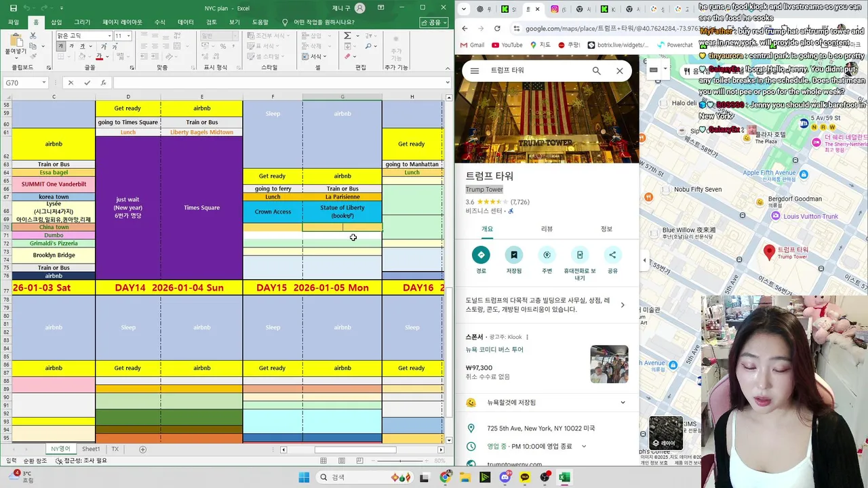Open File Explorer from the taskbar
This screenshot has width=868, height=488.
point(465,477)
